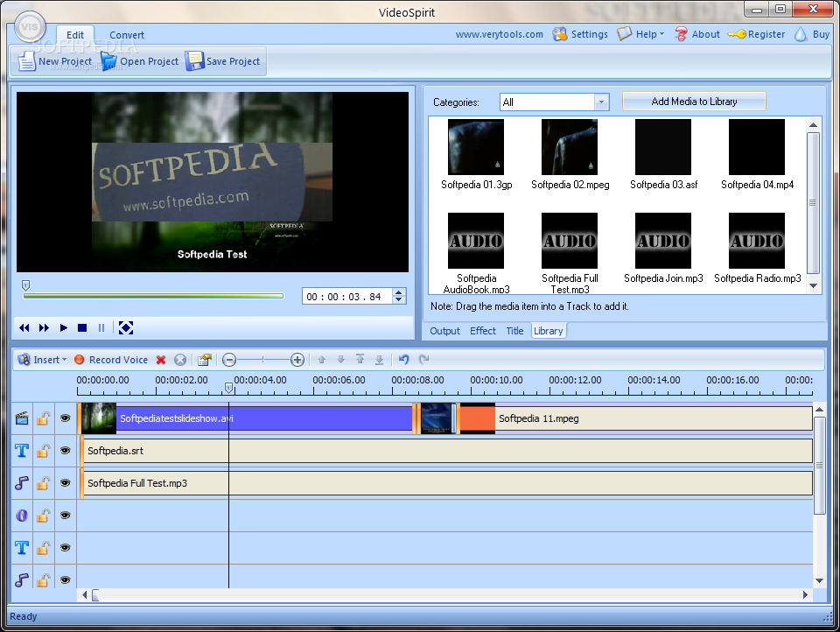Image resolution: width=840 pixels, height=632 pixels.
Task: Rewind the preview video
Action: click(24, 327)
